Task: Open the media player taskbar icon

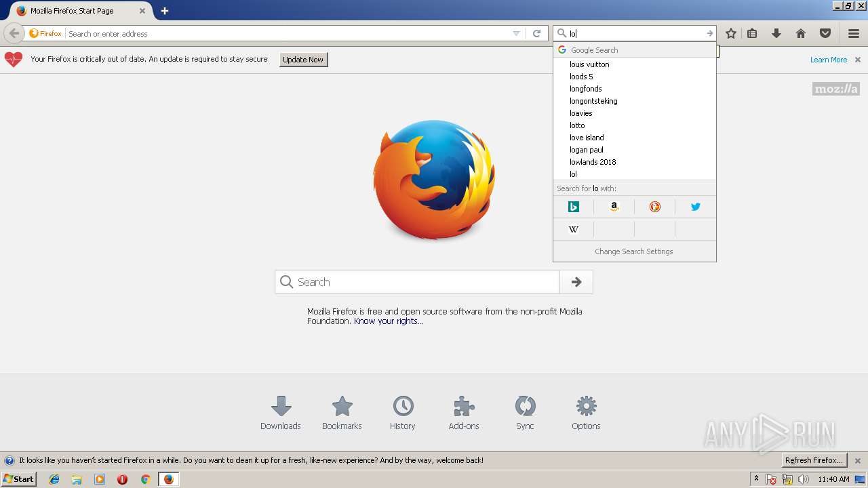Action: [x=100, y=479]
